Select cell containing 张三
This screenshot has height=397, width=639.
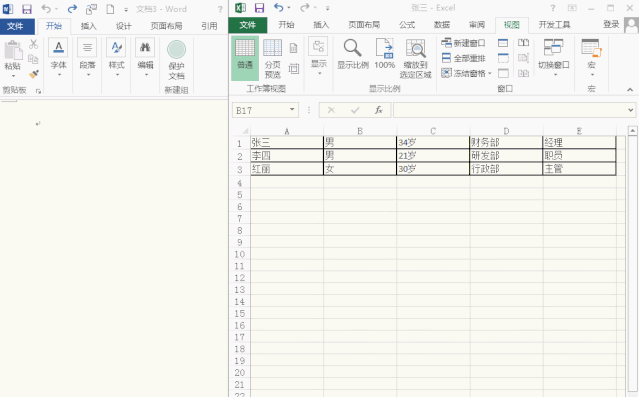click(286, 142)
